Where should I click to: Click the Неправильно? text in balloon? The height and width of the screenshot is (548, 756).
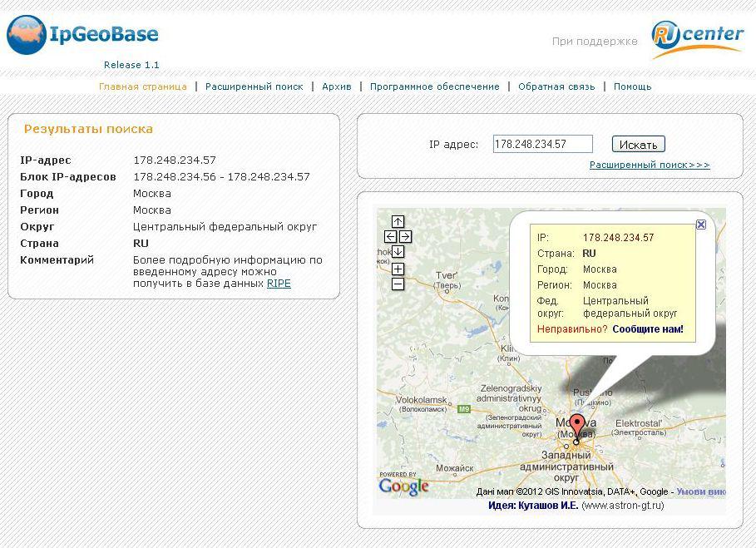[x=572, y=329]
